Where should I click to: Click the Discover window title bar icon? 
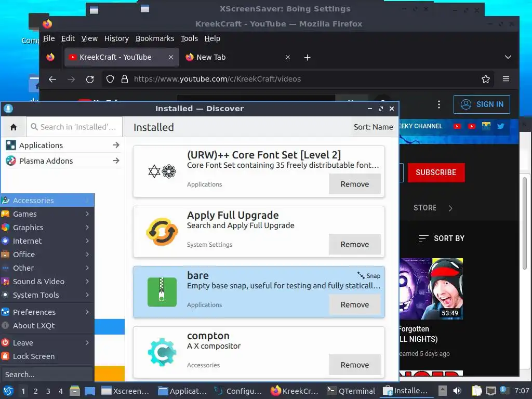(8, 109)
